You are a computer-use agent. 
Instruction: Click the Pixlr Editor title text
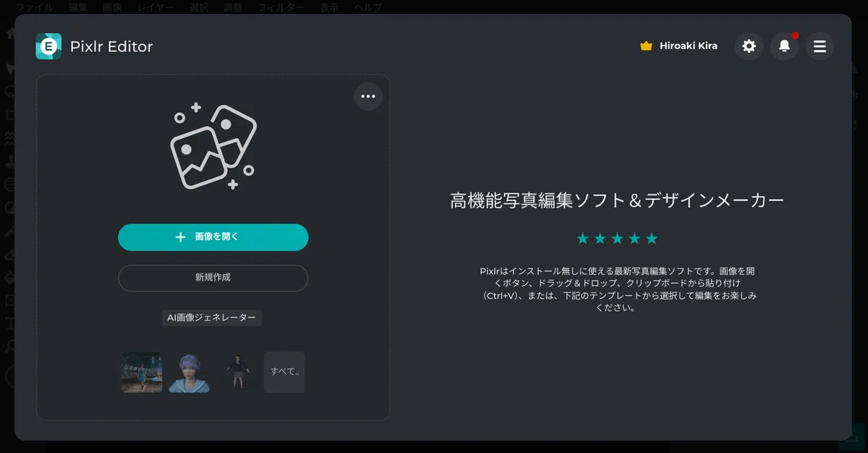click(x=111, y=47)
